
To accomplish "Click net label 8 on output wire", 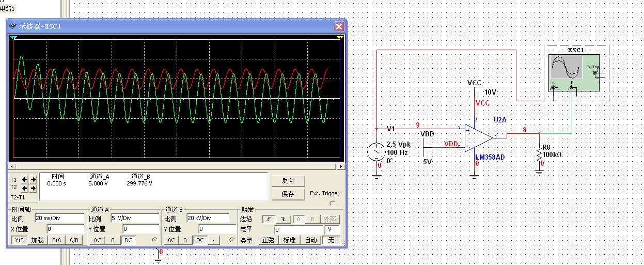I will tap(525, 130).
